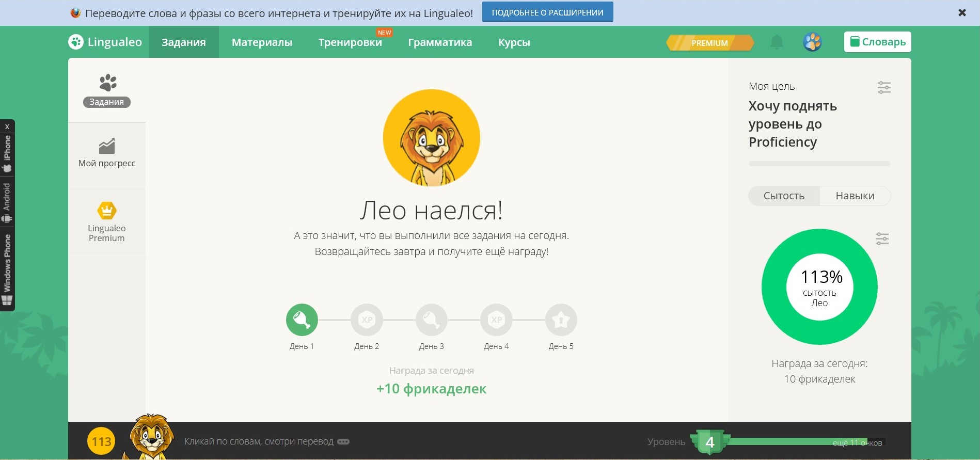Click the День 2 XP reward icon
The width and height of the screenshot is (980, 460).
click(367, 320)
